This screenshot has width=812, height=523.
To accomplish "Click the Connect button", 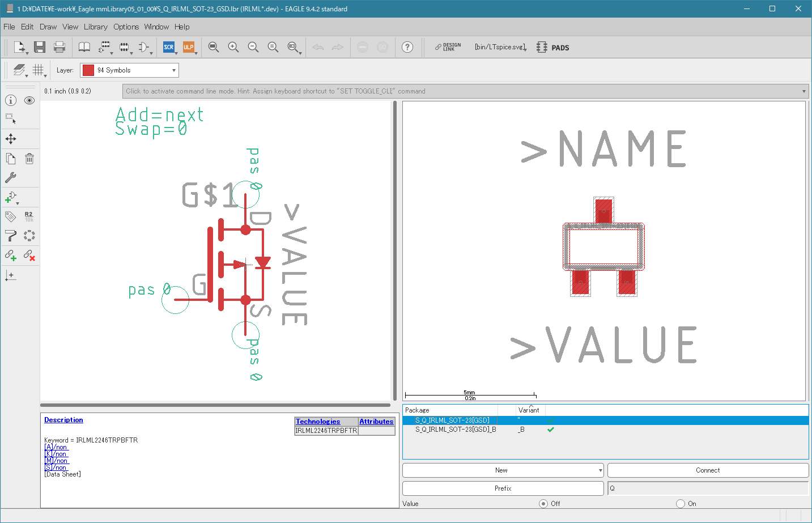I will point(707,470).
